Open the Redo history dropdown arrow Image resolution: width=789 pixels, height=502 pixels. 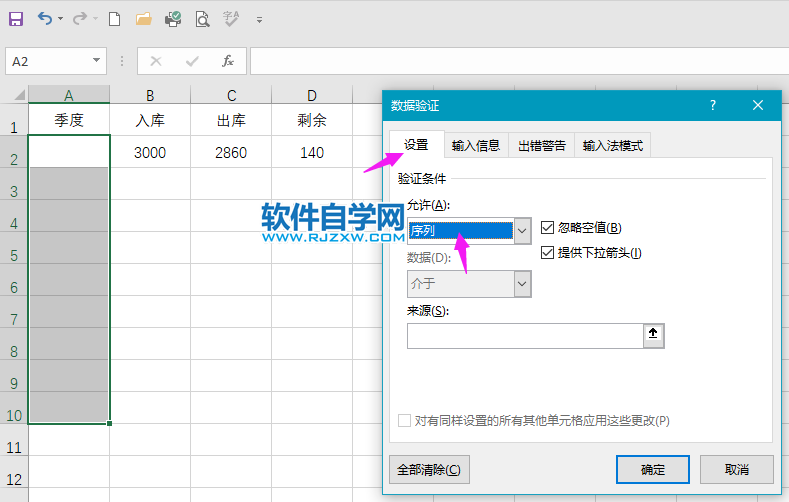pos(96,19)
